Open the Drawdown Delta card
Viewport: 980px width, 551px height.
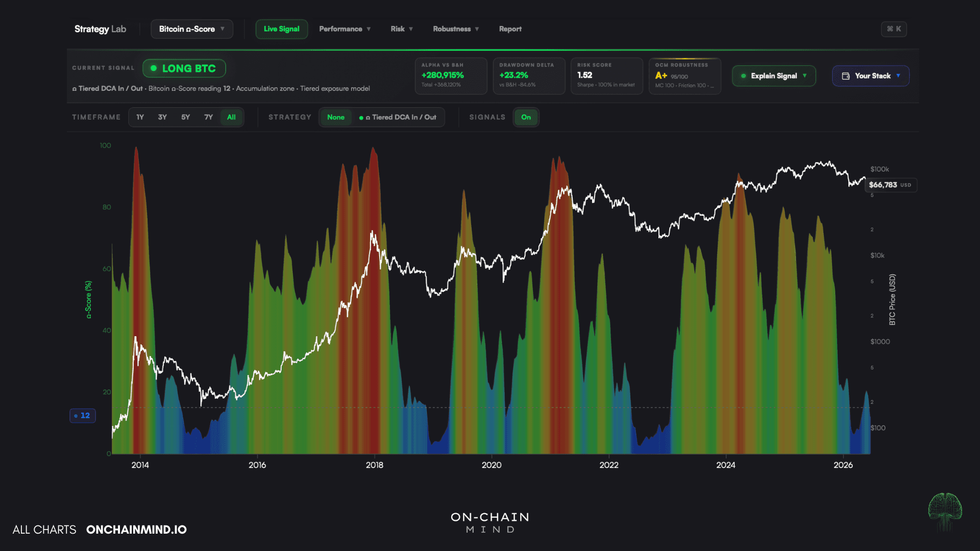point(529,76)
